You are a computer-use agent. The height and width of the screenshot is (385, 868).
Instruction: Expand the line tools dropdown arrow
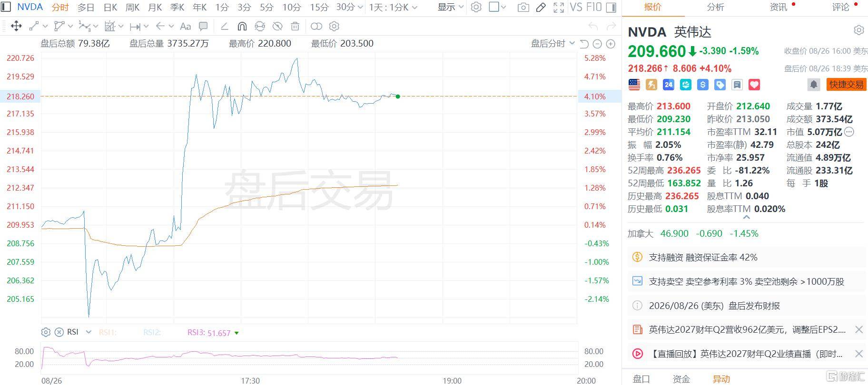coord(45,26)
